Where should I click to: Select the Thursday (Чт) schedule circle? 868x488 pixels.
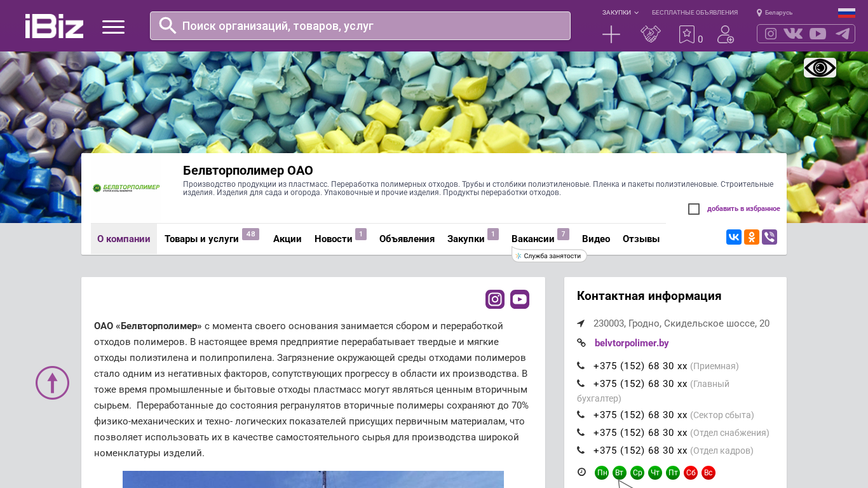[x=655, y=473]
